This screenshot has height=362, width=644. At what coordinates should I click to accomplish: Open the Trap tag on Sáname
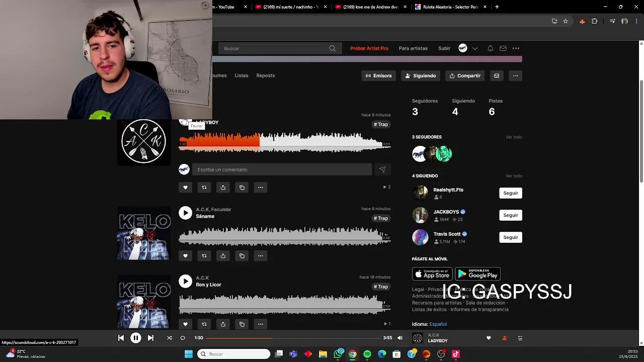(381, 218)
